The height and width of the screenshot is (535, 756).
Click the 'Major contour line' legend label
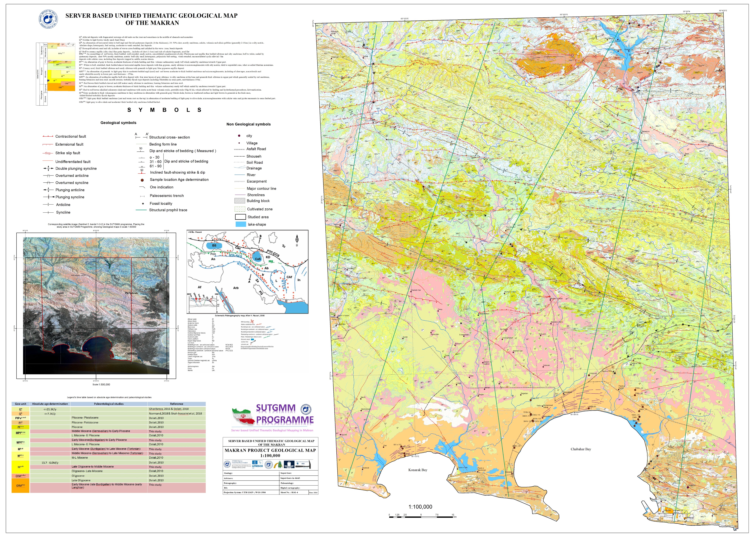261,188
